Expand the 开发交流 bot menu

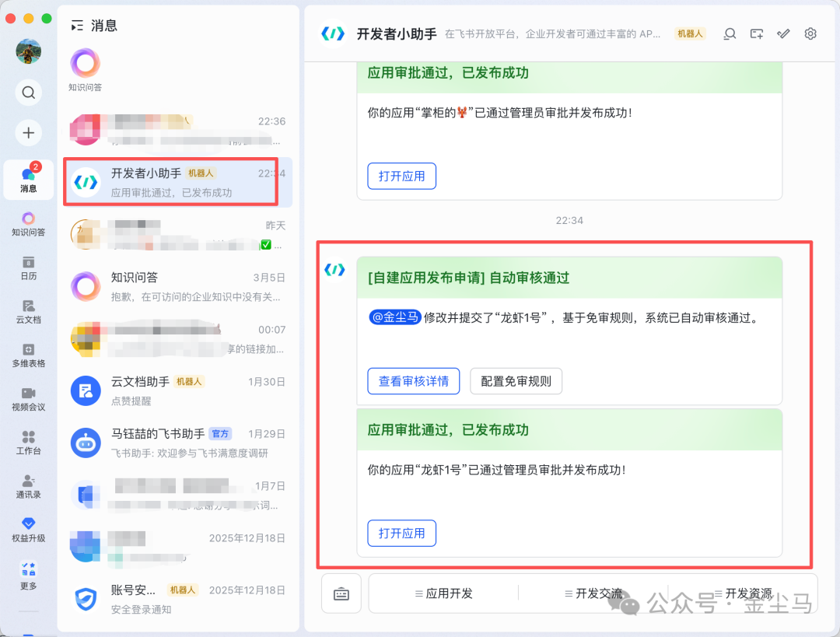[593, 593]
